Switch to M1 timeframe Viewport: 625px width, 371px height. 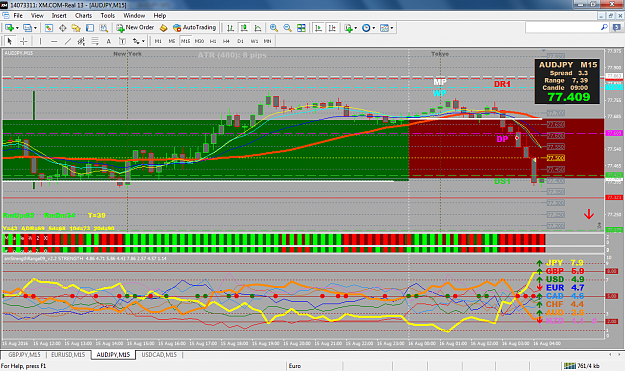pyautogui.click(x=158, y=41)
